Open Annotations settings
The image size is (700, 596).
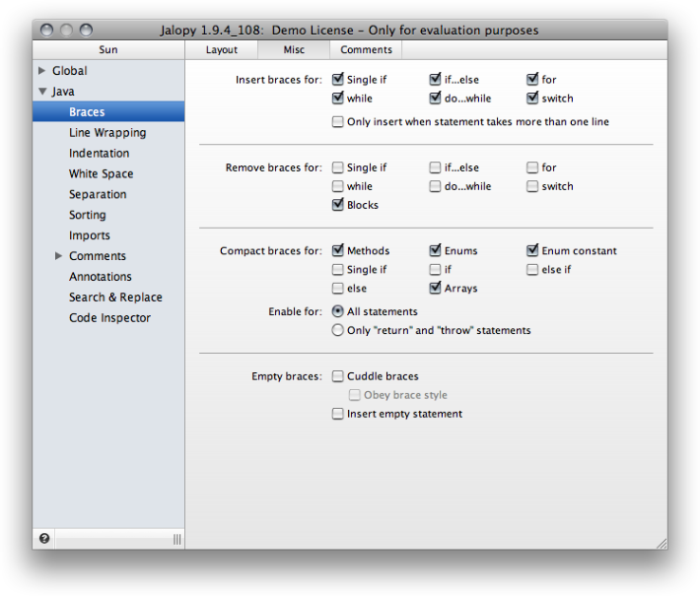(x=100, y=277)
